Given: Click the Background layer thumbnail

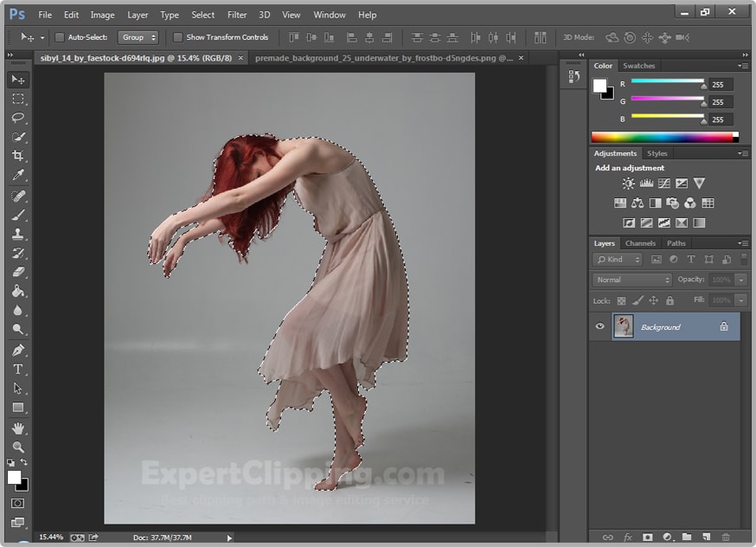Looking at the screenshot, I should click(x=625, y=326).
